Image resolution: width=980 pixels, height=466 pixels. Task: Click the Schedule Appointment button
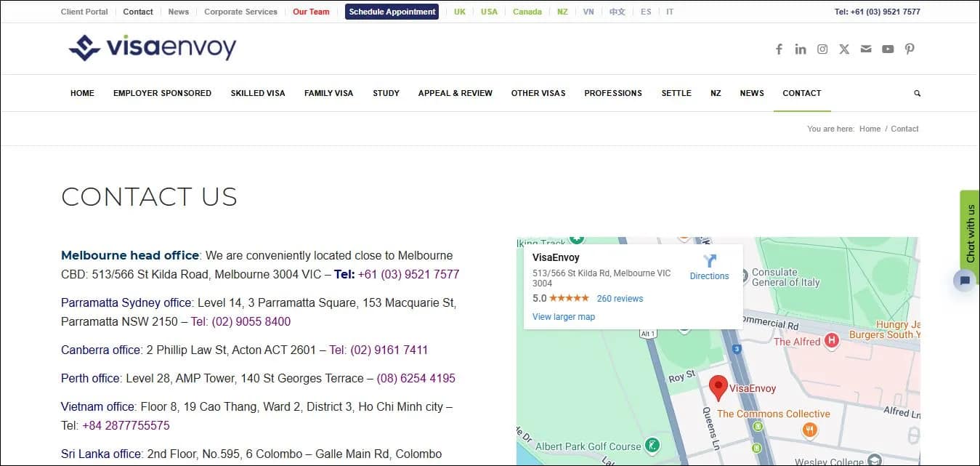click(392, 12)
